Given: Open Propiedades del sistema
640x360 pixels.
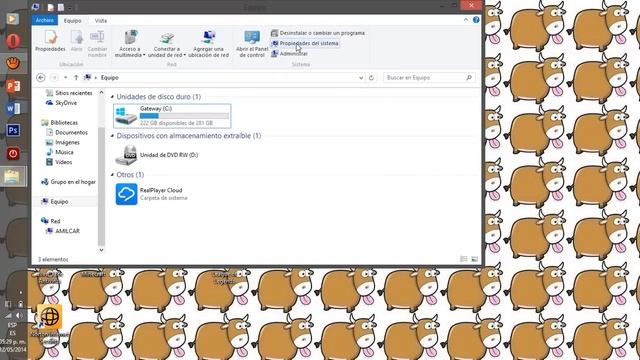Looking at the screenshot, I should 305,43.
